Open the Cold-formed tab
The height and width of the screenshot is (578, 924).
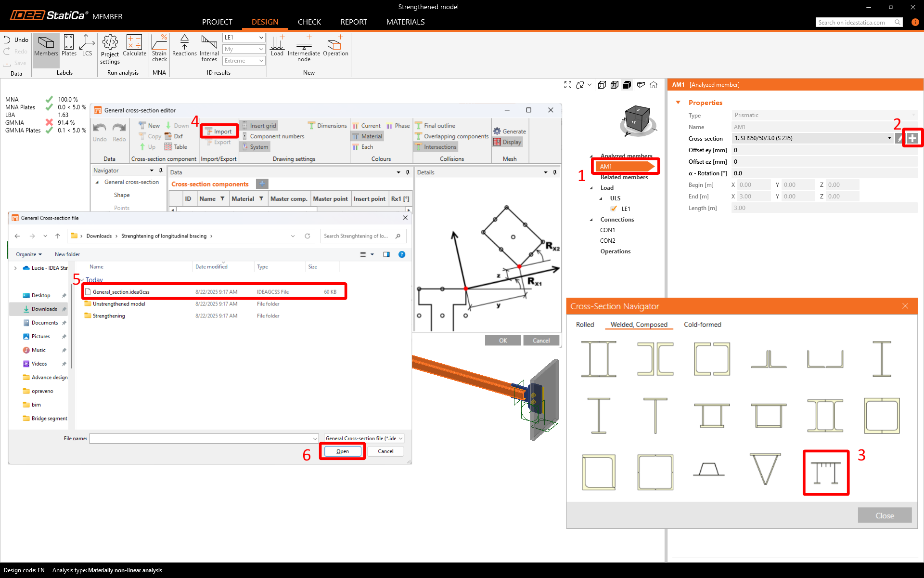click(702, 325)
